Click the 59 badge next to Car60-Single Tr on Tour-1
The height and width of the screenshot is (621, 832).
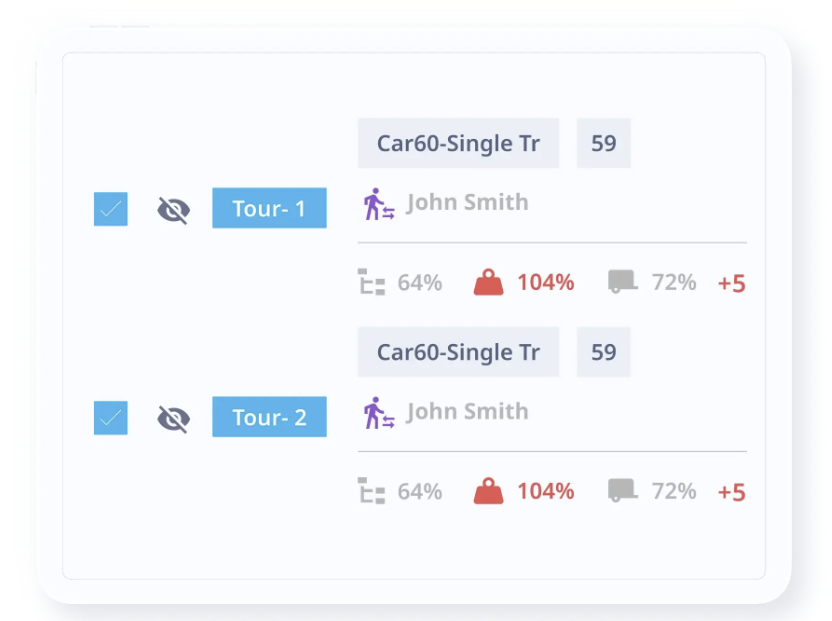(603, 143)
